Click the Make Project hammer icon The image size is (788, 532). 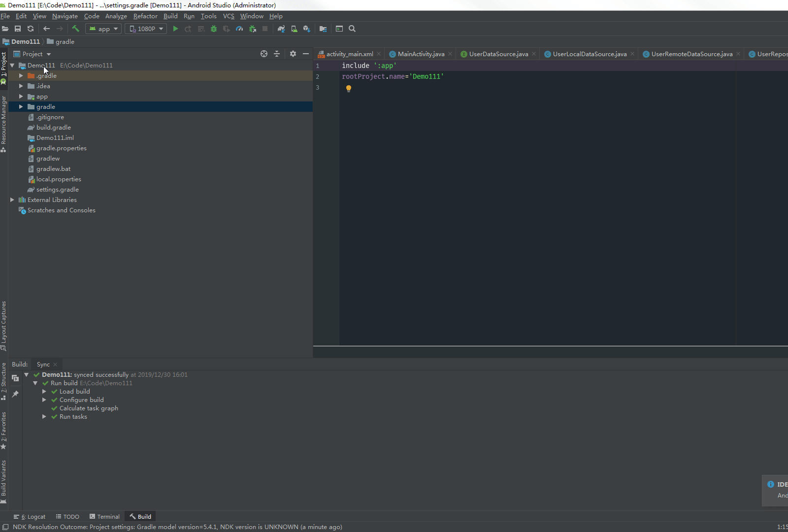[x=75, y=29]
